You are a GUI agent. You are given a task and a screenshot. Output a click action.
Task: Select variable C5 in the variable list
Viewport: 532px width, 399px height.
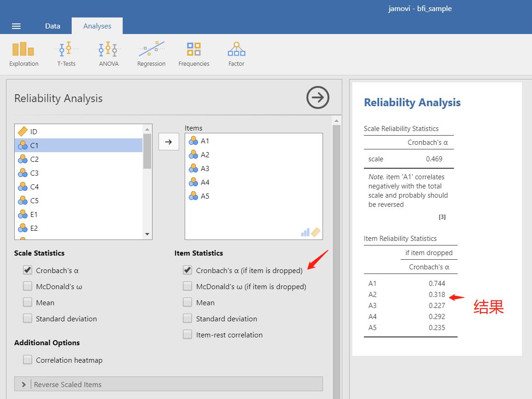pos(79,201)
